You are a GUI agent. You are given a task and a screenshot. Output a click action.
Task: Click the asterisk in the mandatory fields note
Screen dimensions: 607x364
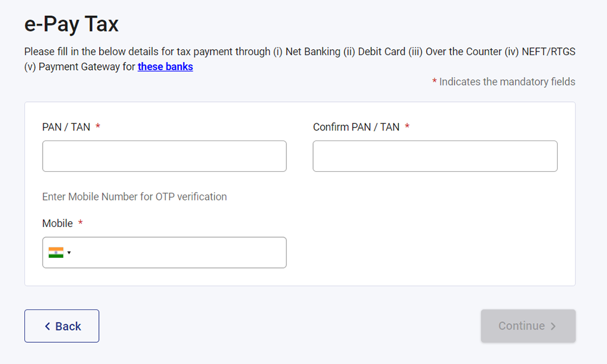[435, 82]
